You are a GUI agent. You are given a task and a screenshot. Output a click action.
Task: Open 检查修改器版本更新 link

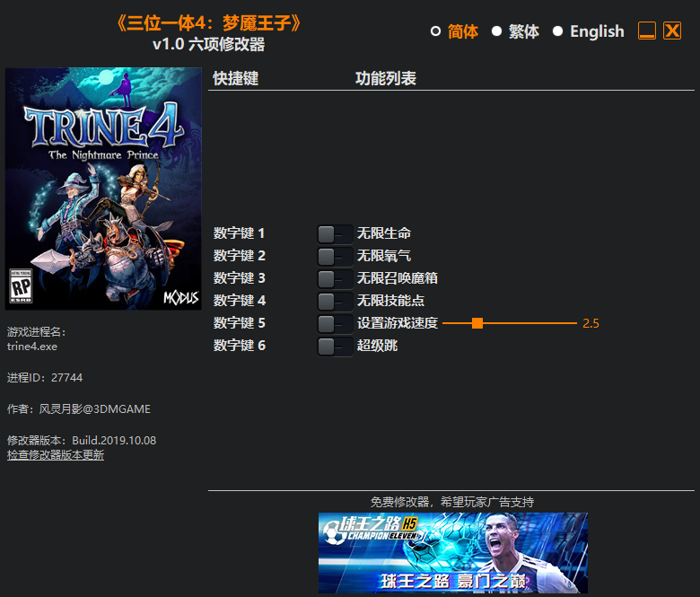click(56, 455)
